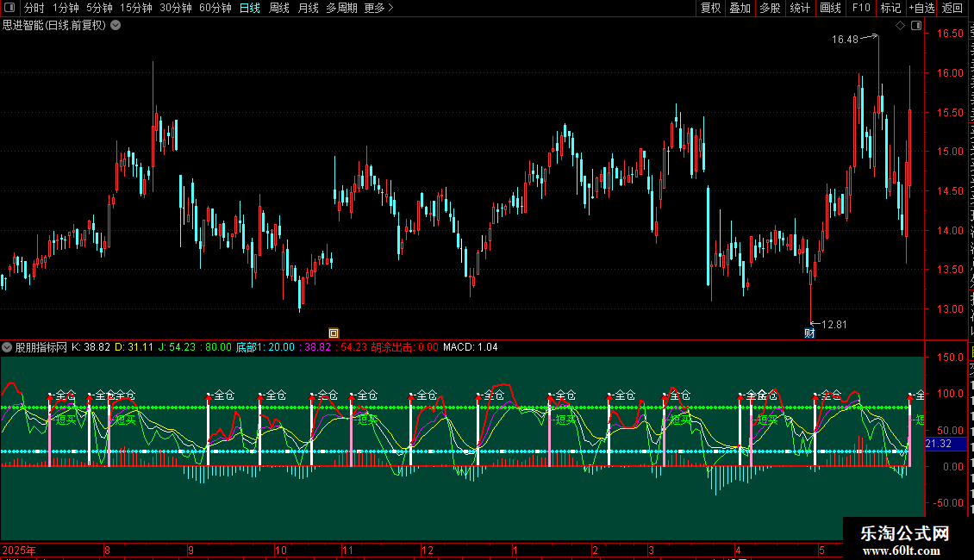Click month 4 on the timeline
Viewport: 974px width, 560px height.
click(x=738, y=550)
